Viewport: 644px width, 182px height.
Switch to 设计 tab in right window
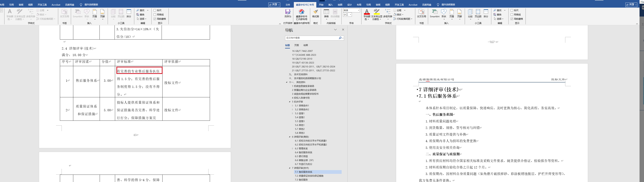click(349, 5)
